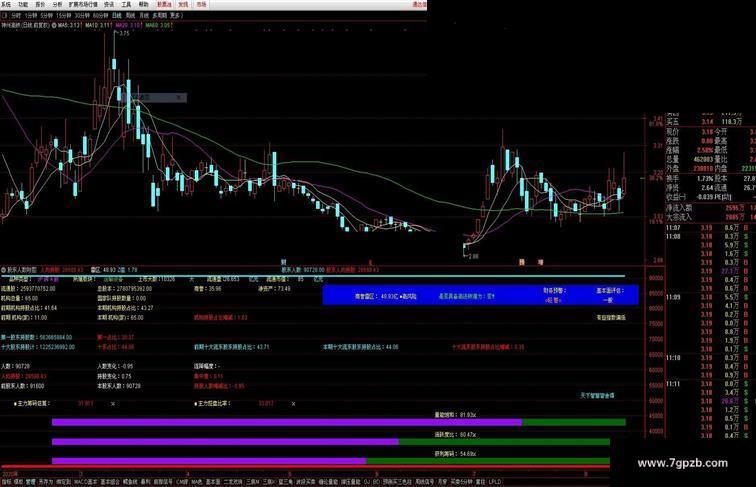This screenshot has height=487, width=756.
Task: Click the 2.88 low price label
Action: pos(473,256)
